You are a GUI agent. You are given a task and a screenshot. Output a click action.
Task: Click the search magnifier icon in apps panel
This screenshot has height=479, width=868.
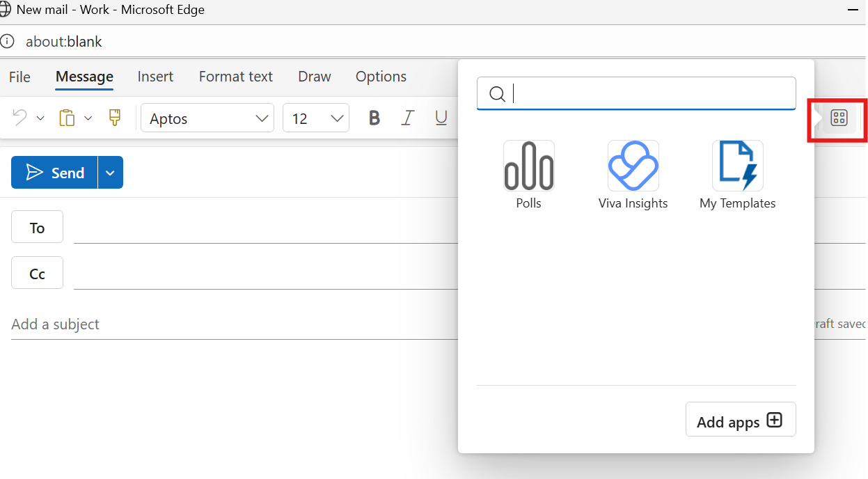point(497,94)
